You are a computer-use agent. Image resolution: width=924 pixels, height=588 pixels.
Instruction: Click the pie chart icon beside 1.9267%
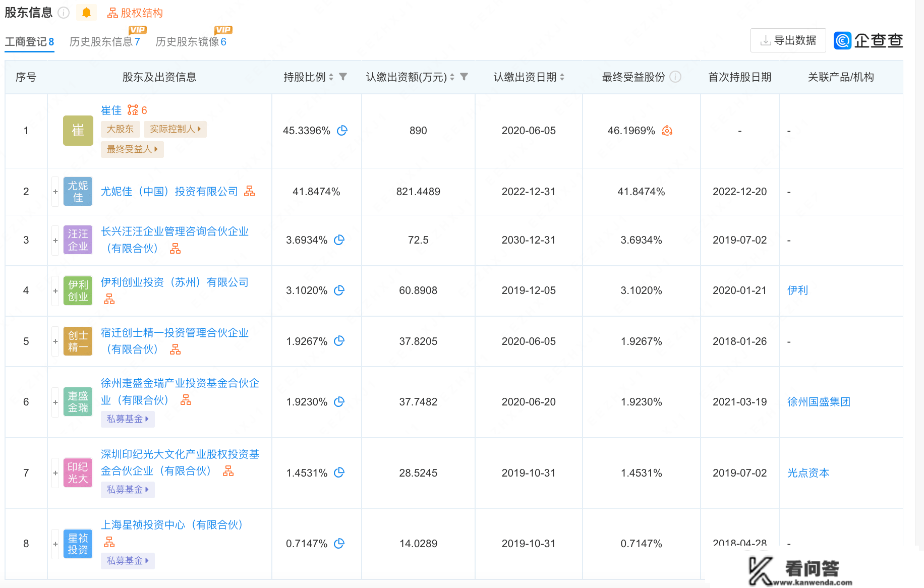coord(339,341)
